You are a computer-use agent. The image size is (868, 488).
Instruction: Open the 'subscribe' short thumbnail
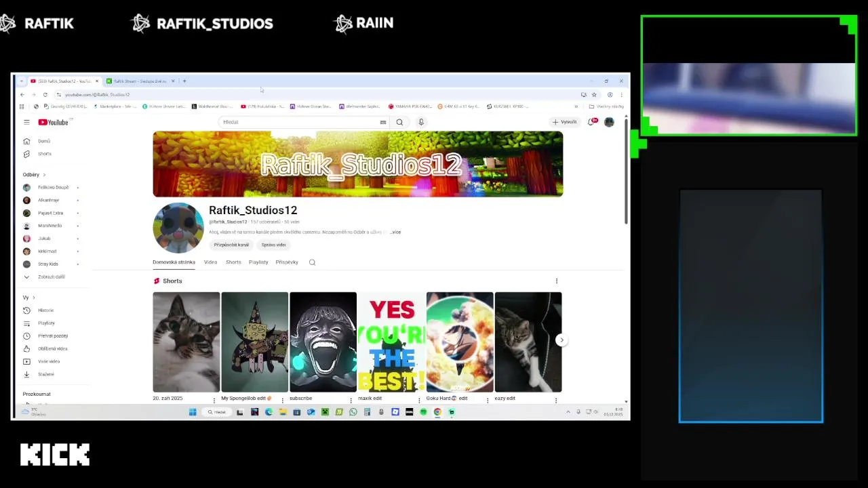[x=323, y=342]
